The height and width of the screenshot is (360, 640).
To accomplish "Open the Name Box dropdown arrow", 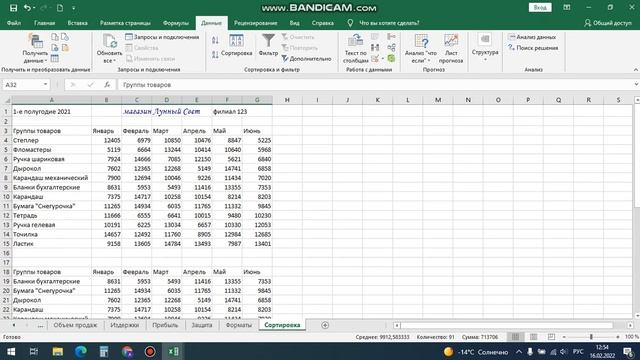I will click(x=45, y=84).
